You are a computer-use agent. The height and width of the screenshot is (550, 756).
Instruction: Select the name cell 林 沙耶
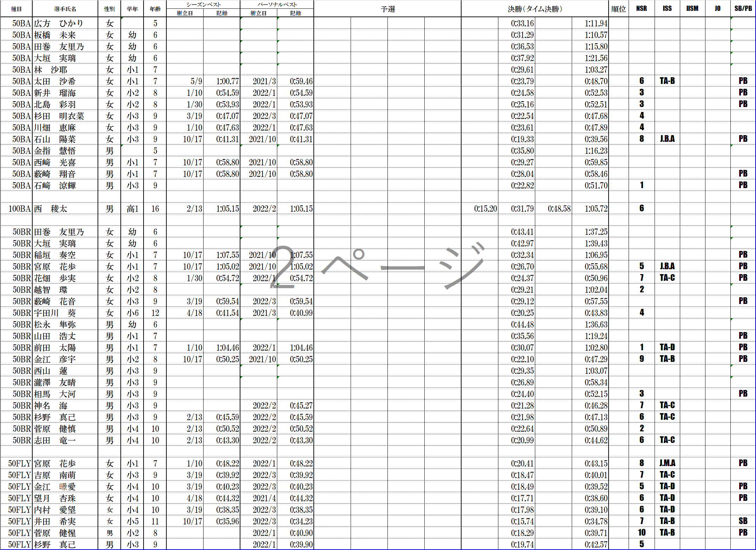click(x=65, y=69)
